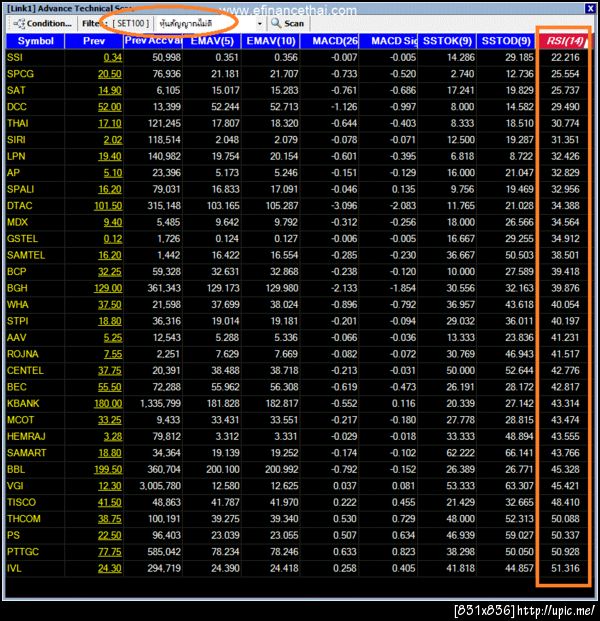The width and height of the screenshot is (600, 621).
Task: Click the RSI value 51.316 for IVL
Action: [x=565, y=568]
